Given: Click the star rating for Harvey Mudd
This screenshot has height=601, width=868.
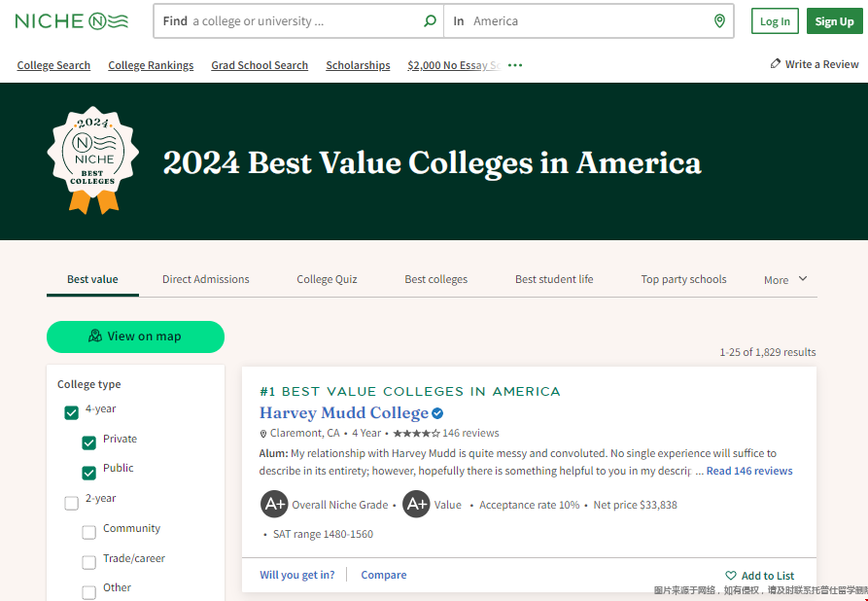Looking at the screenshot, I should pyautogui.click(x=416, y=433).
